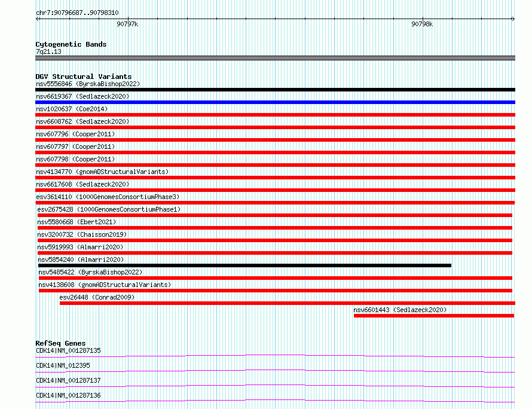Viewport: 532px width, 409px height.
Task: Click the right arrow on the ruler
Action: (513, 19)
